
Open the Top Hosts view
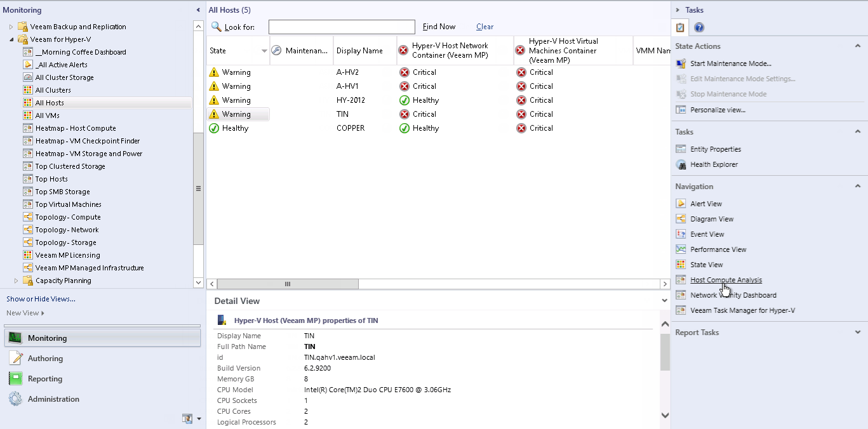click(51, 179)
